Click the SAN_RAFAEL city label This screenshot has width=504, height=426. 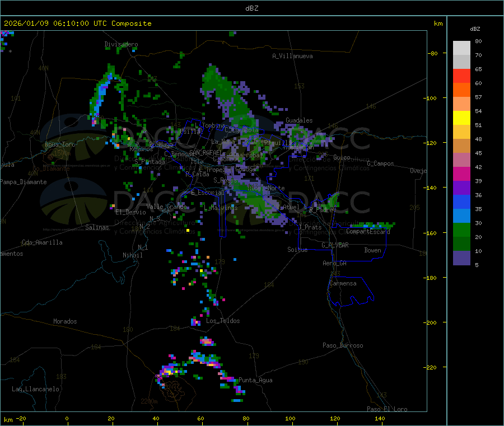point(205,152)
